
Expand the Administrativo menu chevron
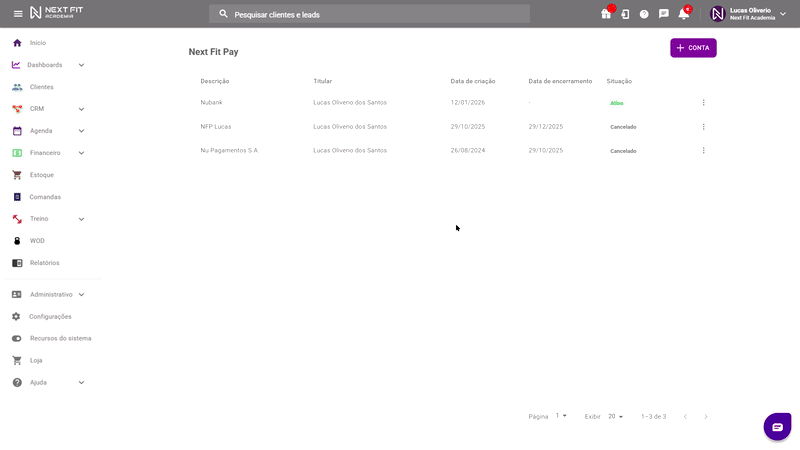pyautogui.click(x=81, y=295)
